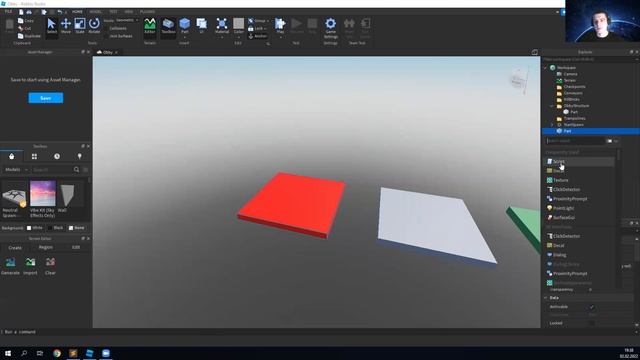Open Toolbox Recent clock tab icon

pyautogui.click(x=57, y=156)
